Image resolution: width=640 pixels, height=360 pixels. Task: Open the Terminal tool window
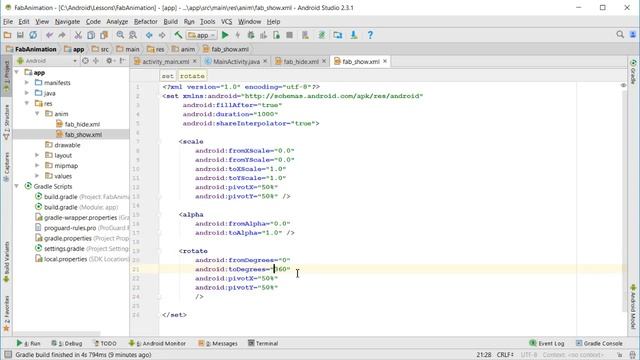[x=263, y=343]
